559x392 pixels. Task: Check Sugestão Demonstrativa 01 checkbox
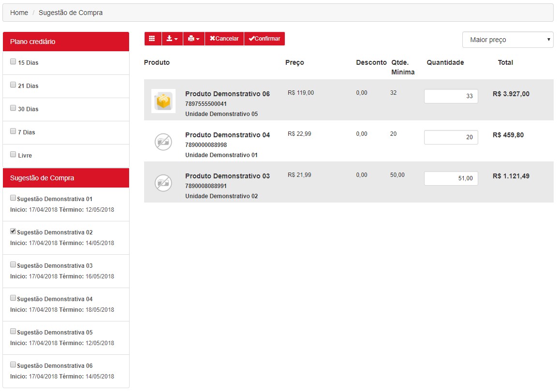pyautogui.click(x=13, y=198)
